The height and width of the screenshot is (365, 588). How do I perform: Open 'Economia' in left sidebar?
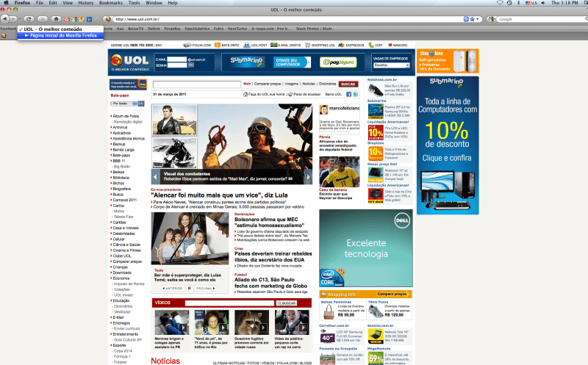click(121, 278)
